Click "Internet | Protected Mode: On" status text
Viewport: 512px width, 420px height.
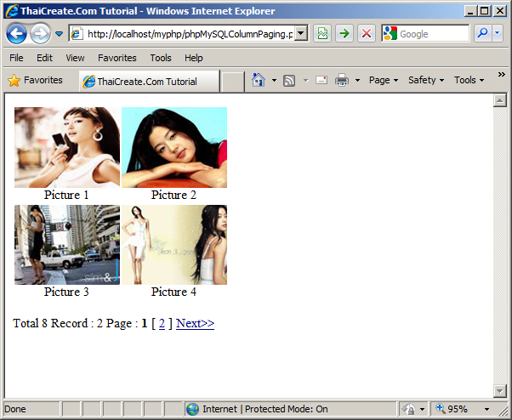point(265,409)
